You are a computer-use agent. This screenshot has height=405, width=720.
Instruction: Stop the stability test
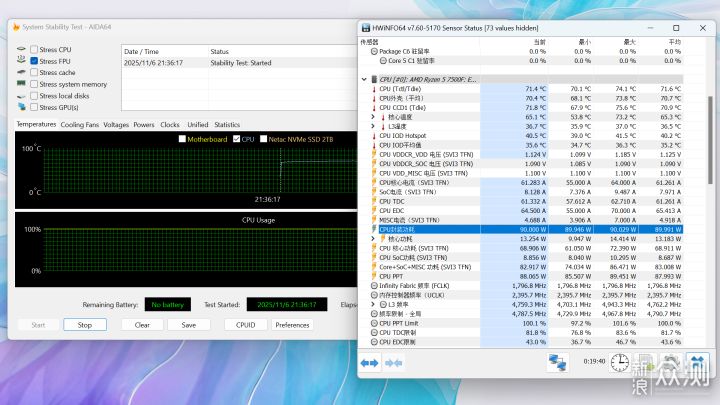click(85, 325)
